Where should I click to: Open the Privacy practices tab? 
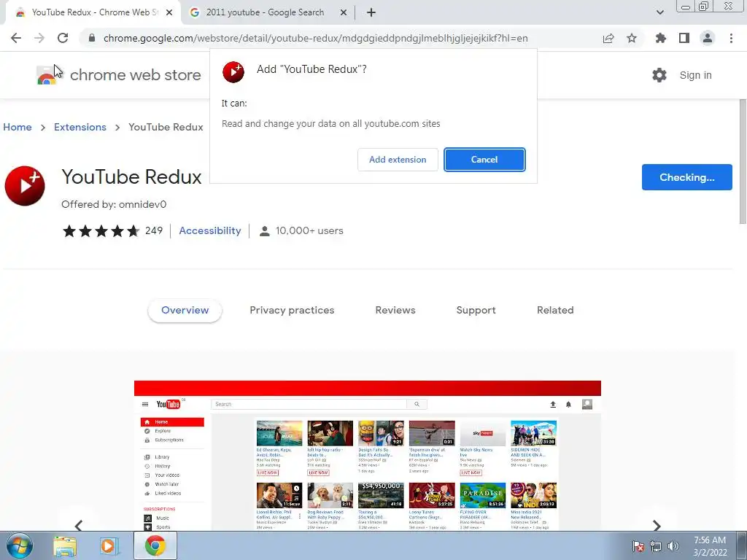[292, 310]
